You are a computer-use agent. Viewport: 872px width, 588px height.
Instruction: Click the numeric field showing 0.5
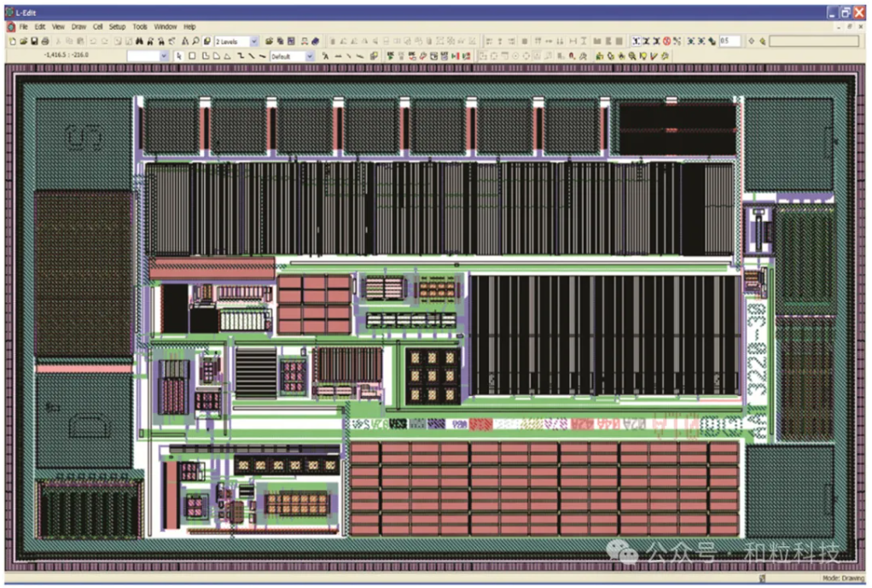[729, 41]
